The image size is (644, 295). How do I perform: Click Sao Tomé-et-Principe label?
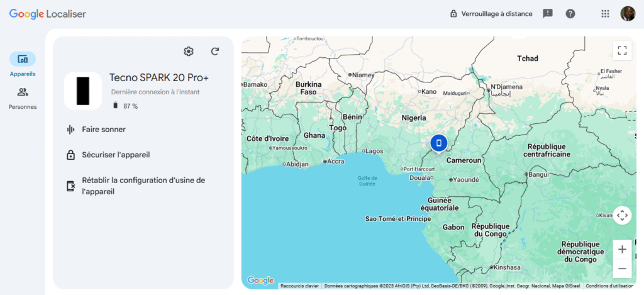[398, 219]
